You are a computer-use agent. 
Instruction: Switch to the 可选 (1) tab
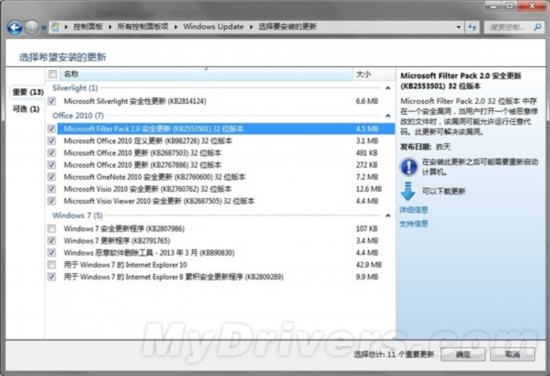click(x=26, y=109)
